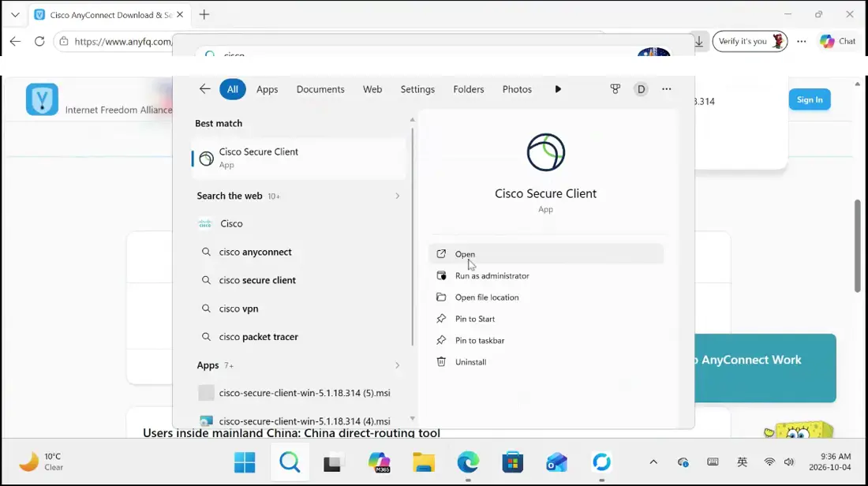868x486 pixels.
Task: Click the large Cisco Secure Client logo
Action: tap(546, 152)
